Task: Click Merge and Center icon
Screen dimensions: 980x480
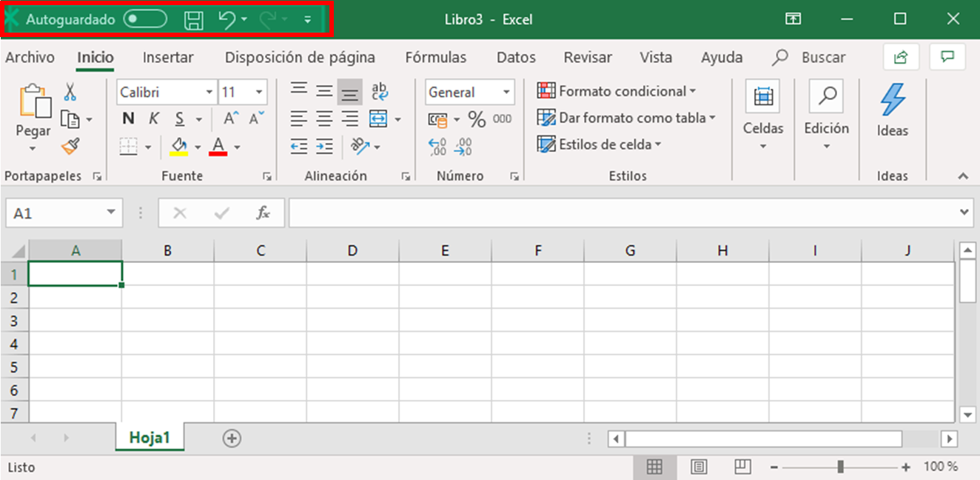Action: [x=378, y=119]
